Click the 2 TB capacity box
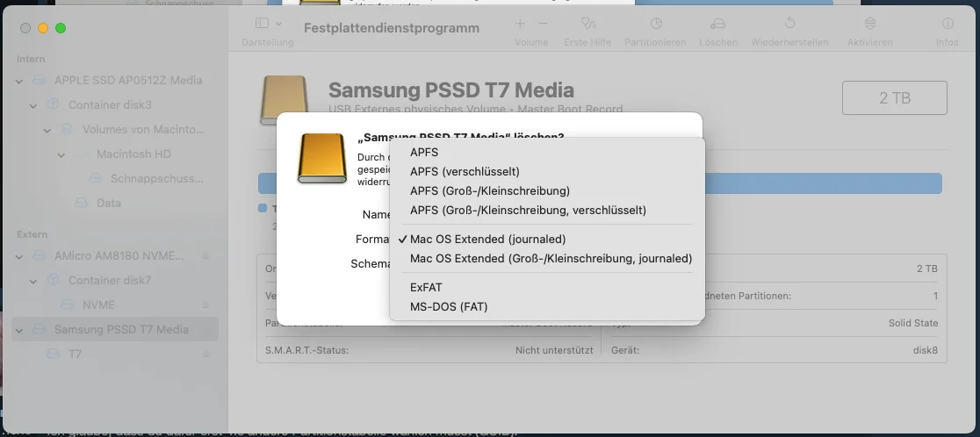Viewport: 980px width, 437px height. point(894,98)
